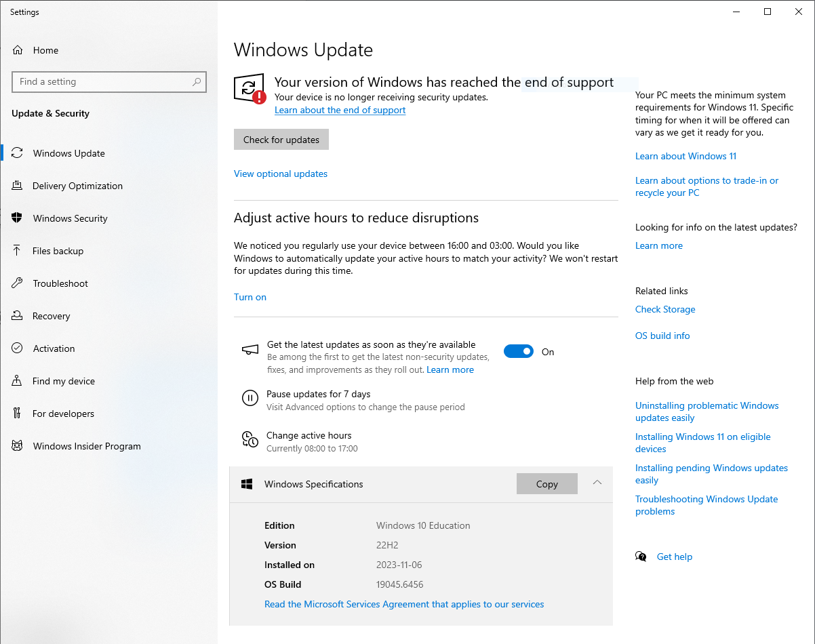Viewport: 815px width, 644px height.
Task: Click the Windows Update sync arrows sidebar icon
Action: (18, 153)
